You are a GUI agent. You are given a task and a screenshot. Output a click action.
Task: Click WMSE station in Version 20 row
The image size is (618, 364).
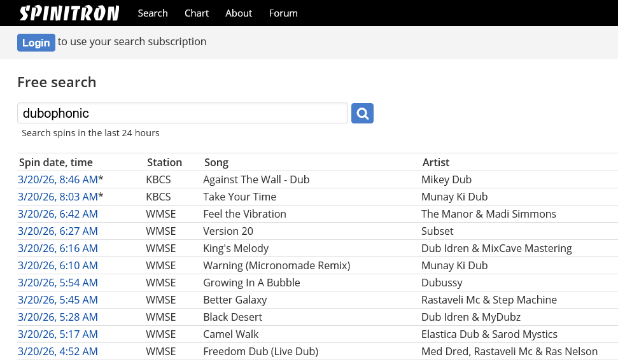(x=161, y=231)
